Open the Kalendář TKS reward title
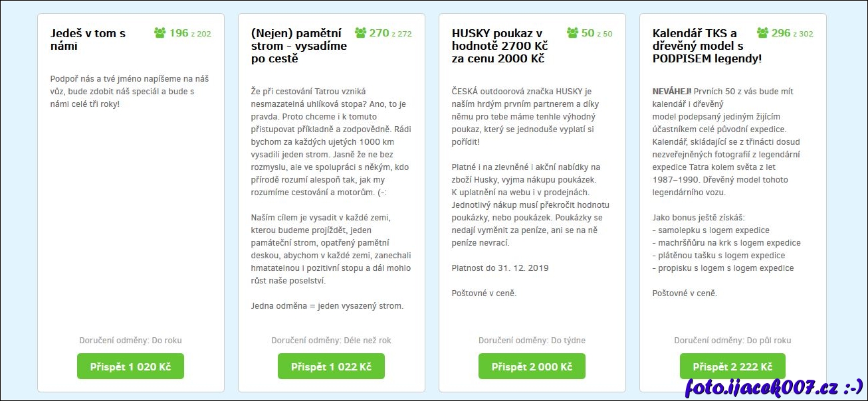 697,46
